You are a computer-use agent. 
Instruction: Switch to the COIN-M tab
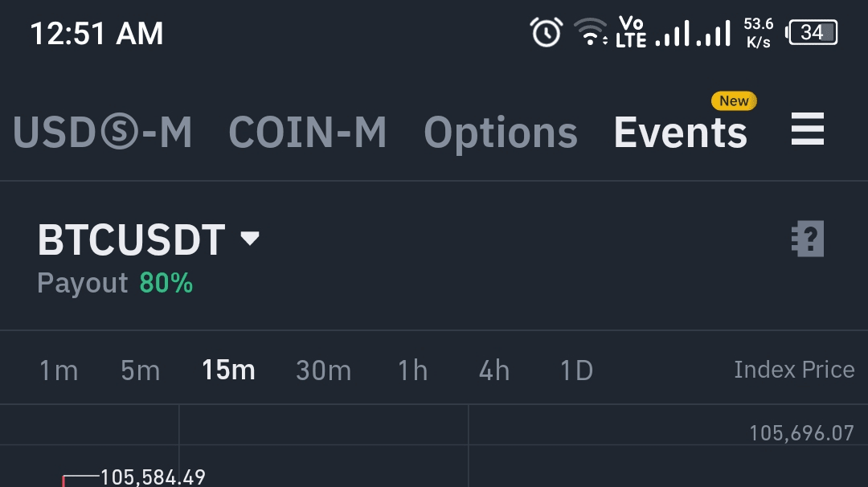pos(308,132)
